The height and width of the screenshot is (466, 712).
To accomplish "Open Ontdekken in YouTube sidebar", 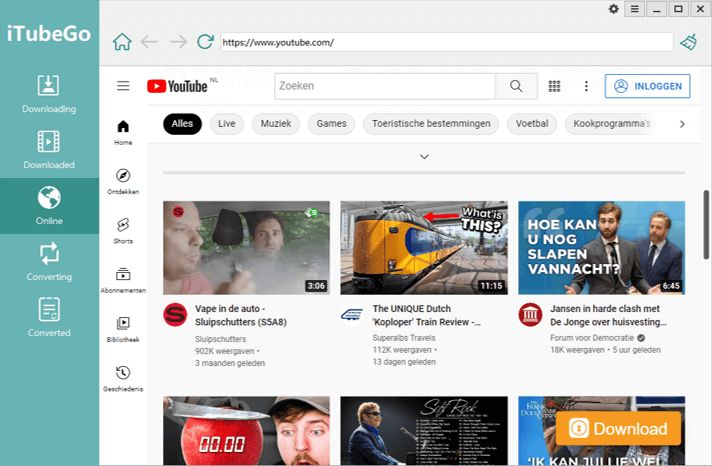I will pyautogui.click(x=123, y=181).
